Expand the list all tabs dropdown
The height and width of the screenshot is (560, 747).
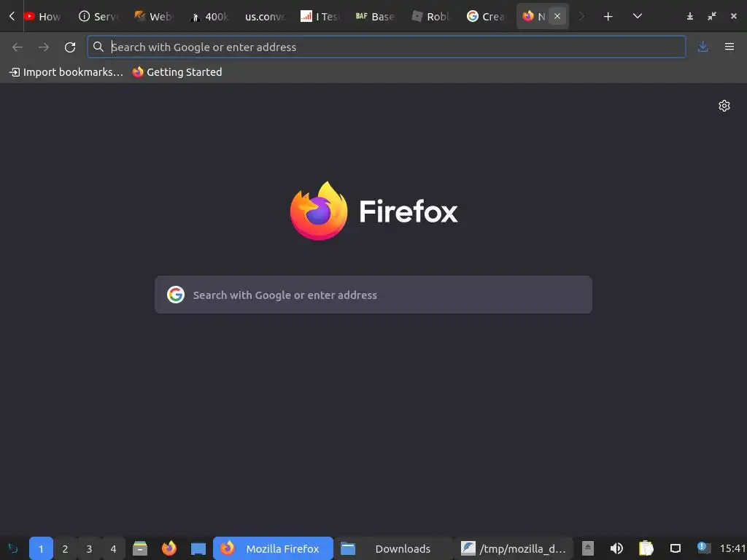[638, 16]
